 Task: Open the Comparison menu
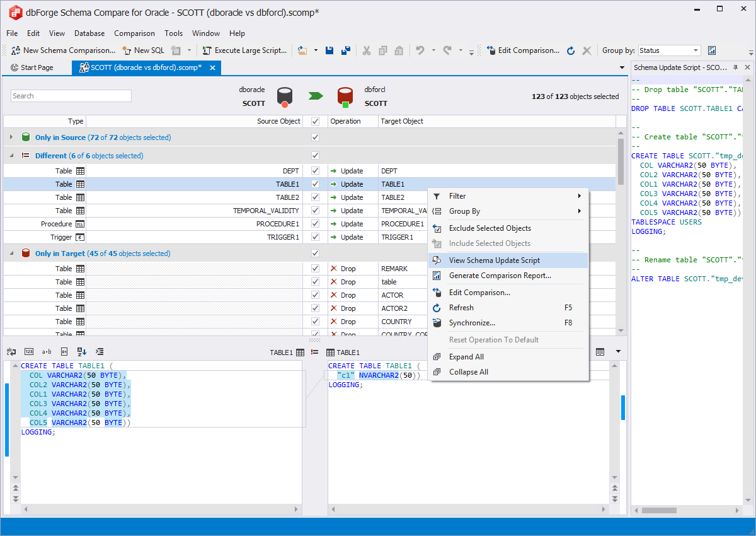point(134,33)
